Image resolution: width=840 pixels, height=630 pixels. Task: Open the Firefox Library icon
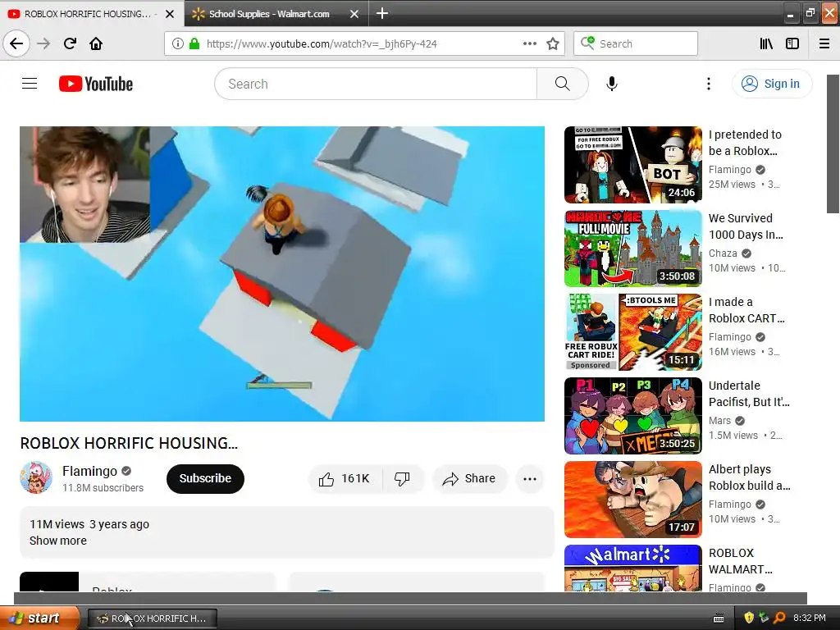coord(766,43)
